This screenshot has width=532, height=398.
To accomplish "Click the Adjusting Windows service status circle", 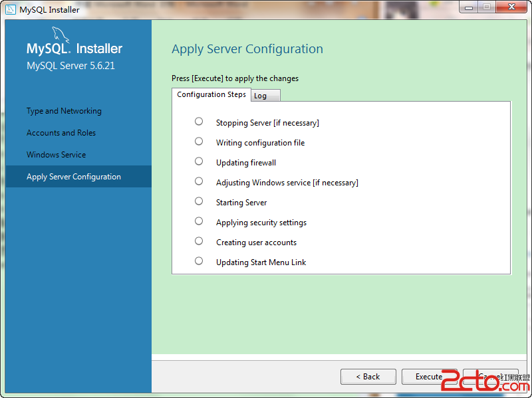I will click(x=199, y=181).
